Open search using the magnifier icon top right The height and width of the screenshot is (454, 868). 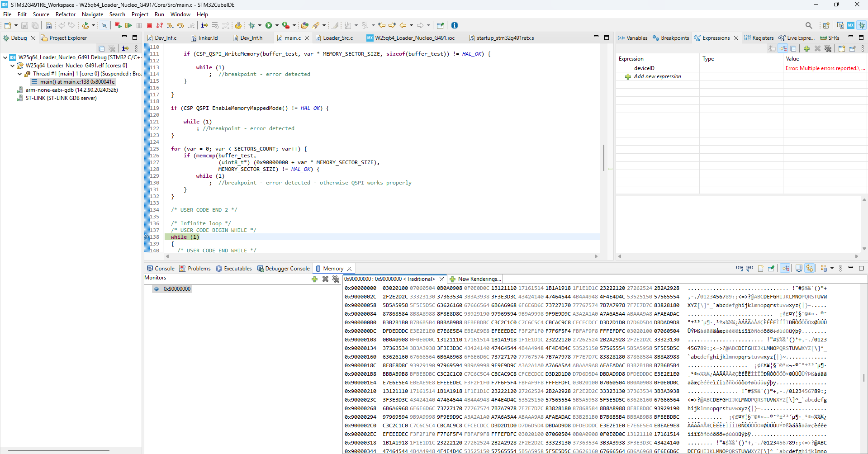(x=809, y=25)
